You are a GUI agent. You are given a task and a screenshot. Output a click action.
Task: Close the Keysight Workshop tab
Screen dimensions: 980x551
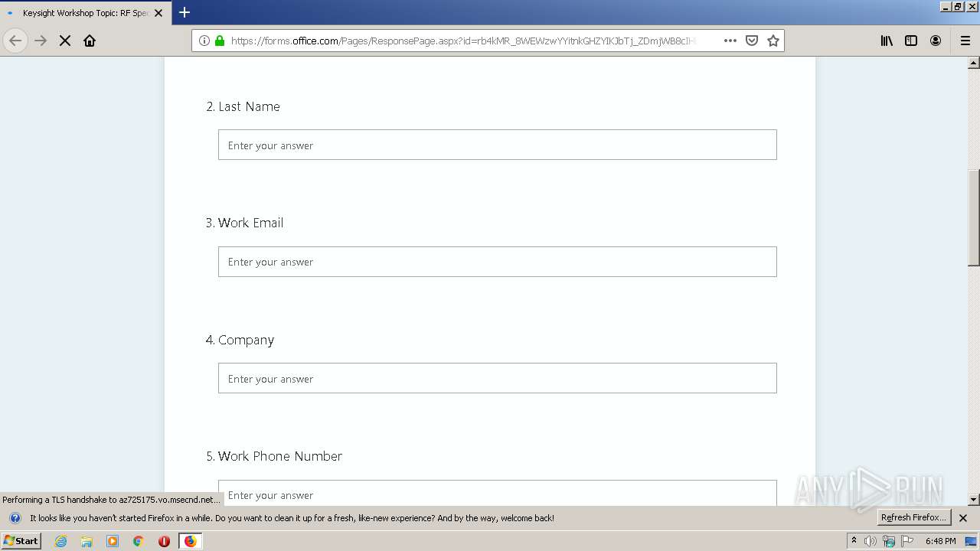(x=158, y=13)
